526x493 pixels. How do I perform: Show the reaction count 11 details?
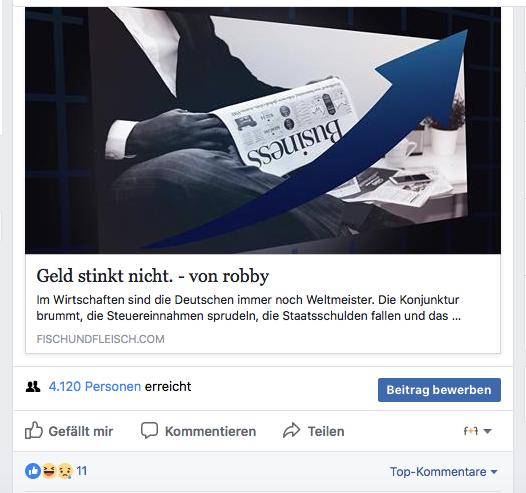coord(82,471)
